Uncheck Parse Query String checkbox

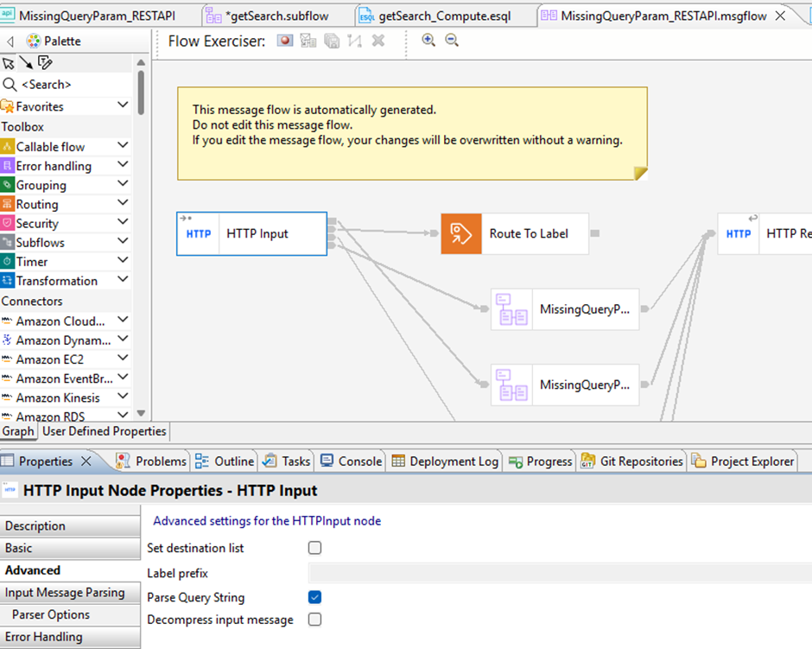[315, 597]
